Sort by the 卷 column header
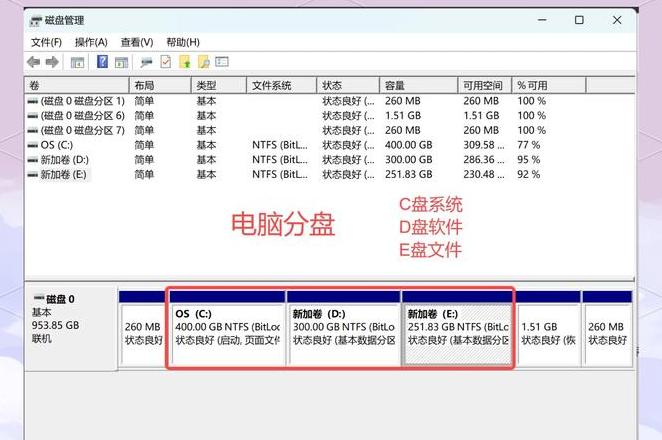The image size is (662, 440). 77,85
